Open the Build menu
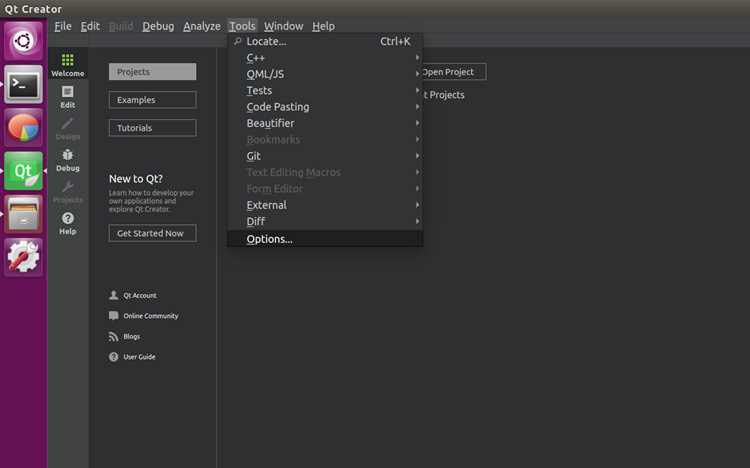The height and width of the screenshot is (468, 750). click(121, 26)
